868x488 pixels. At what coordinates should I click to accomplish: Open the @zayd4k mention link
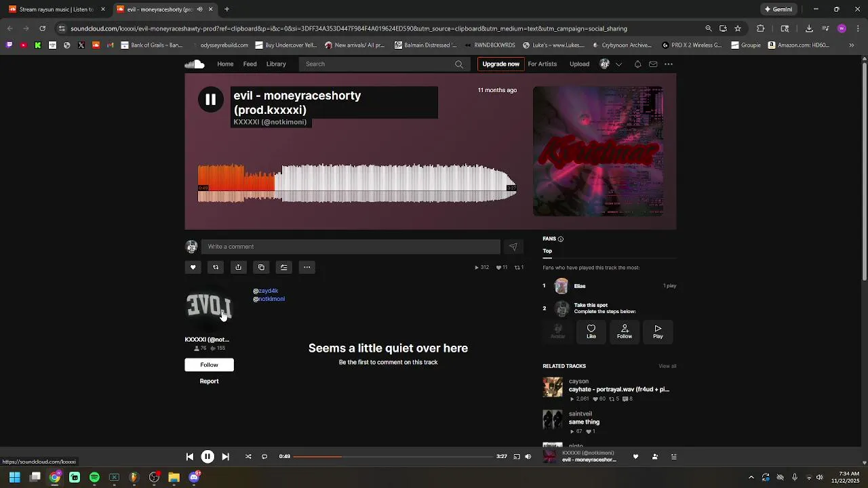[x=266, y=291]
